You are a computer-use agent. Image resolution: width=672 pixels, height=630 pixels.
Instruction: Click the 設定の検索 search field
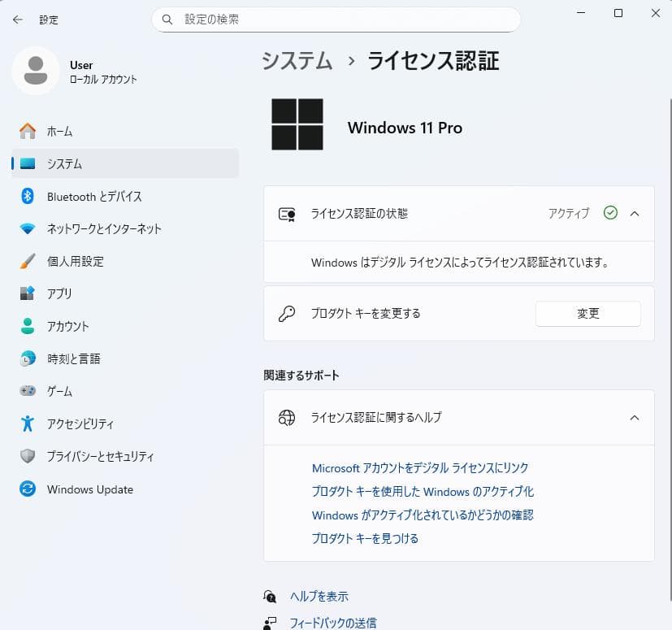336,19
